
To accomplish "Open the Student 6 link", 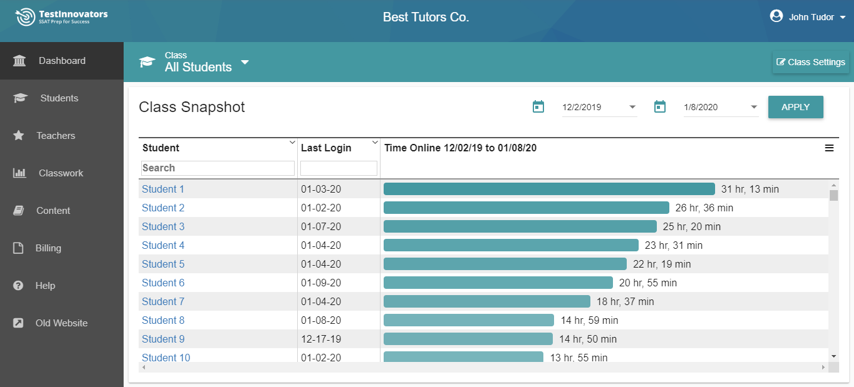I will [x=163, y=283].
